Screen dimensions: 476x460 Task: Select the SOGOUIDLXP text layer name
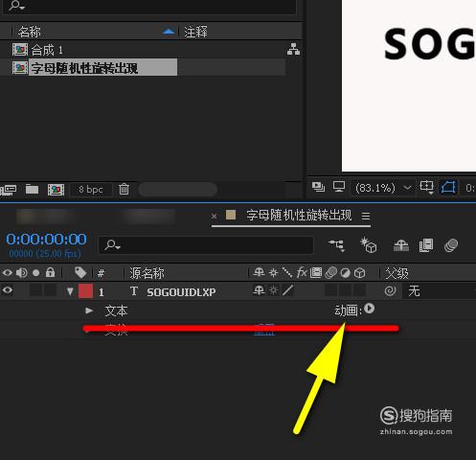tap(181, 292)
